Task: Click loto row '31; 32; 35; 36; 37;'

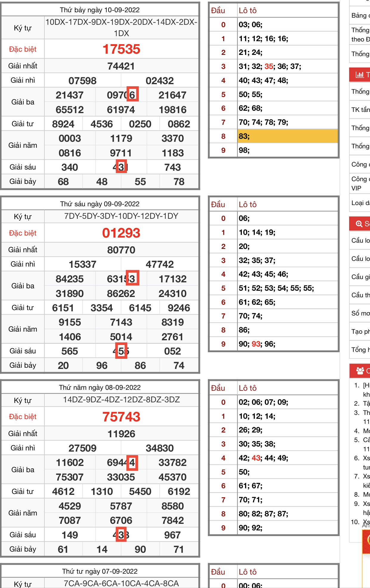Action: pyautogui.click(x=288, y=66)
